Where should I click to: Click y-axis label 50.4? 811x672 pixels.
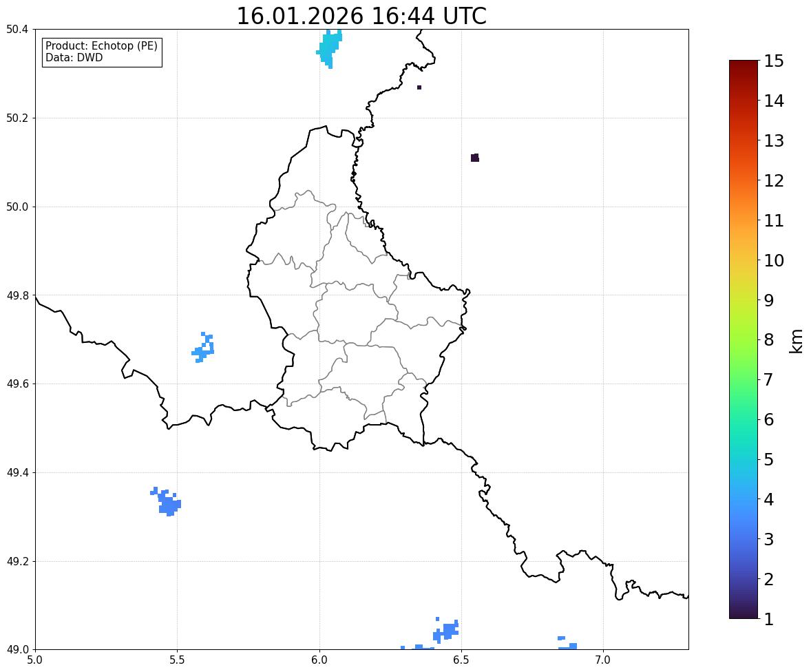(x=17, y=30)
